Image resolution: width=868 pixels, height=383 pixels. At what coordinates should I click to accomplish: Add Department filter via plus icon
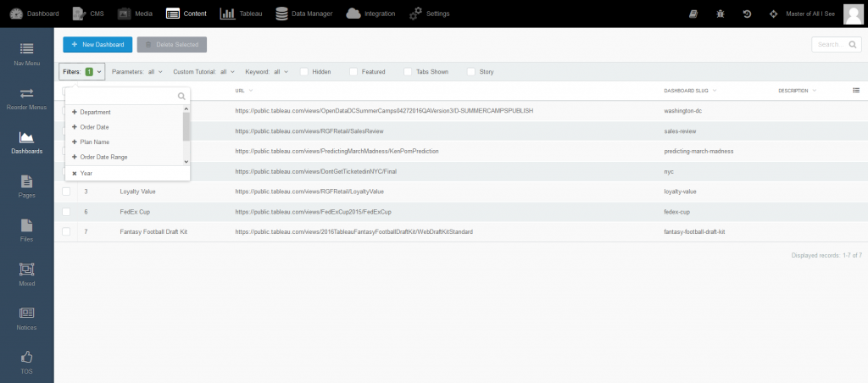[75, 113]
